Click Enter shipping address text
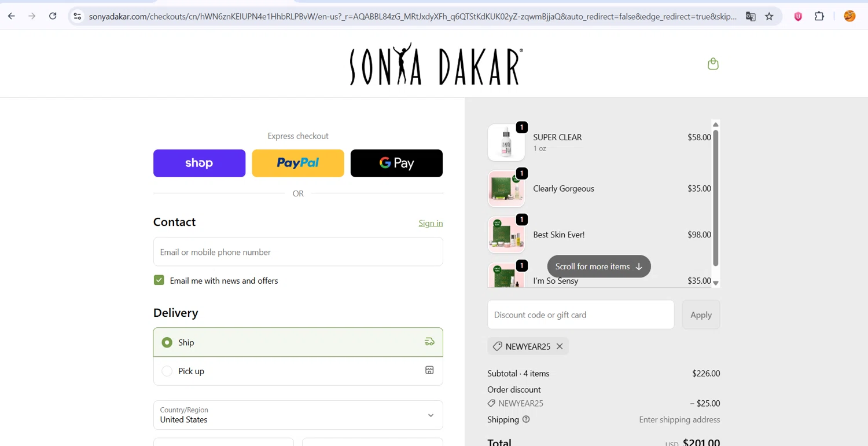868x446 pixels. point(679,419)
